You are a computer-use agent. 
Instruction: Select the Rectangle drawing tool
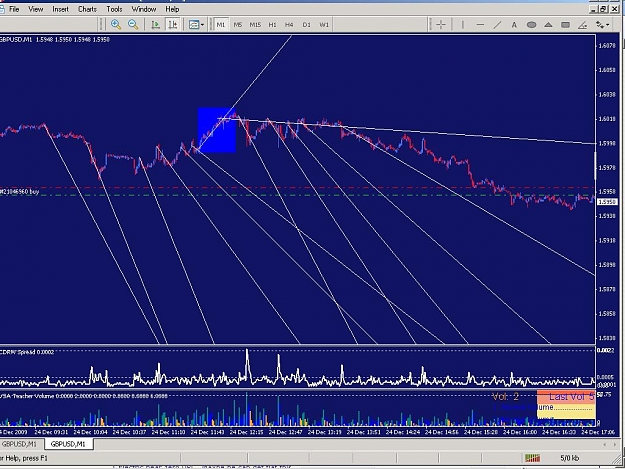click(x=565, y=25)
